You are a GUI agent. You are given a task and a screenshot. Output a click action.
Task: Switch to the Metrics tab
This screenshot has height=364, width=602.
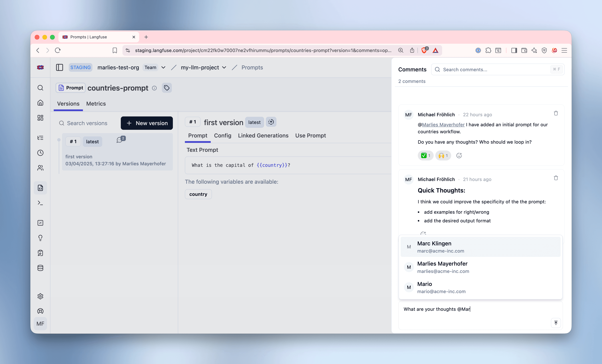tap(96, 104)
